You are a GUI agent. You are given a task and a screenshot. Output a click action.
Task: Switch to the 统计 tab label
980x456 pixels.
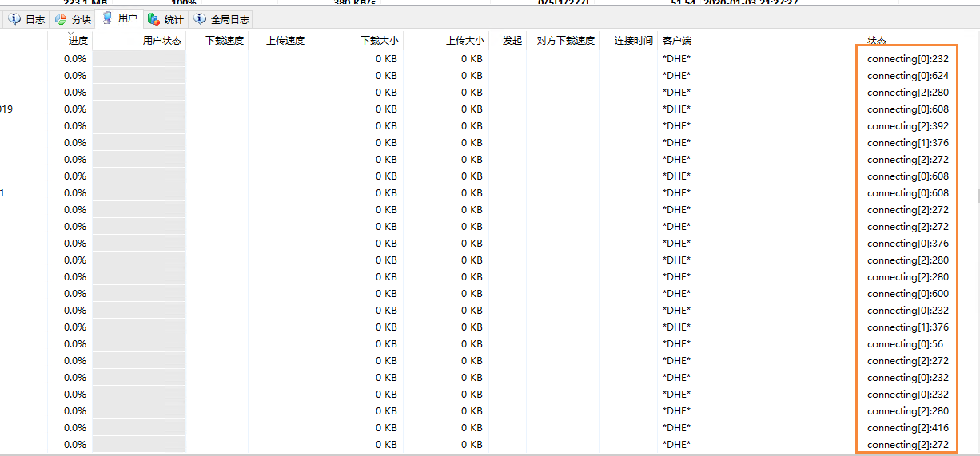pyautogui.click(x=173, y=19)
